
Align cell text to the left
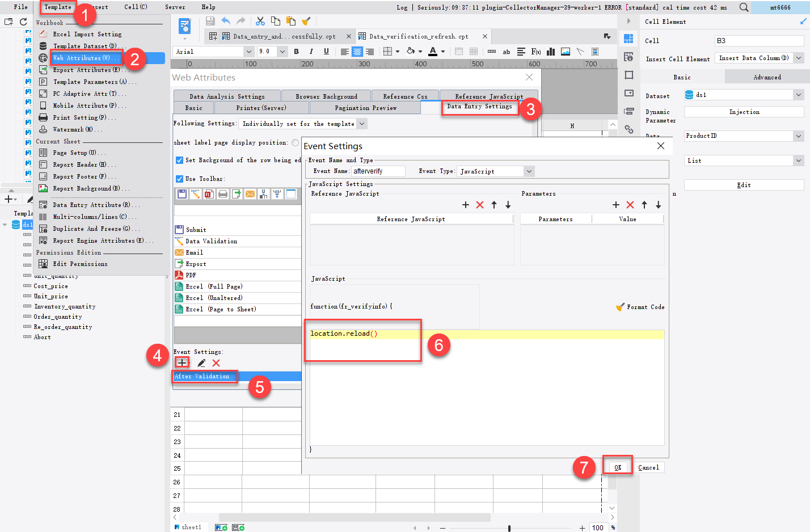[344, 52]
